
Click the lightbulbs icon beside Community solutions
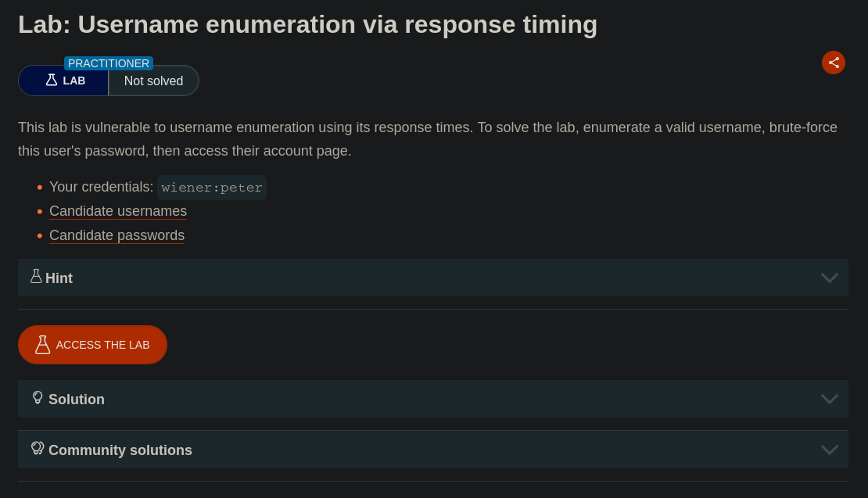38,449
